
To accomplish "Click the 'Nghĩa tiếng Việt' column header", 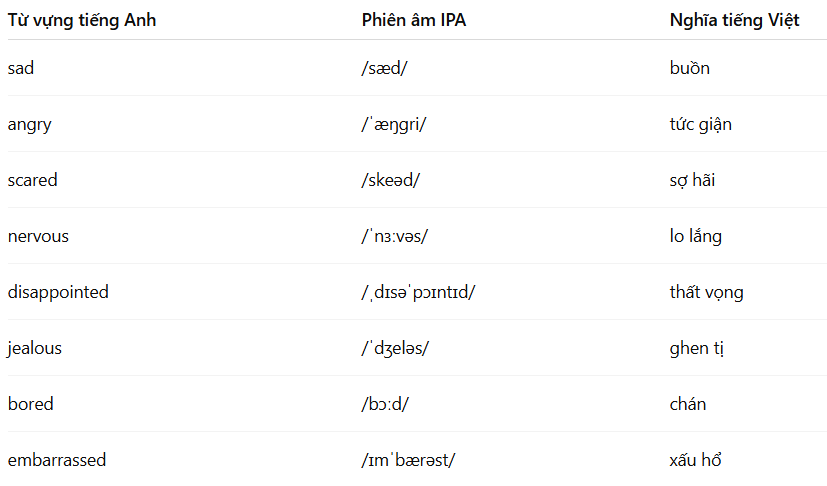I will click(734, 20).
